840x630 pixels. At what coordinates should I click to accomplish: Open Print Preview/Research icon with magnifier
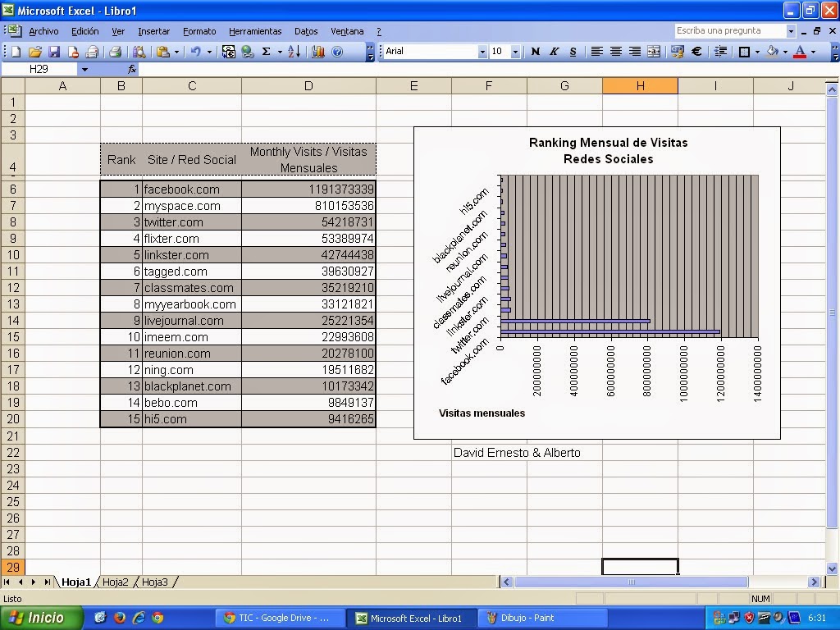[x=139, y=52]
